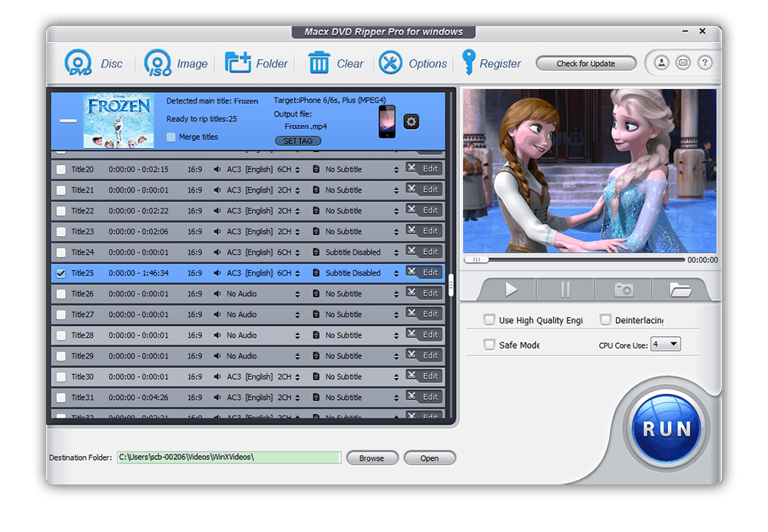Click 'Frozen .mp4' output file name
The image size is (768, 532).
point(306,126)
